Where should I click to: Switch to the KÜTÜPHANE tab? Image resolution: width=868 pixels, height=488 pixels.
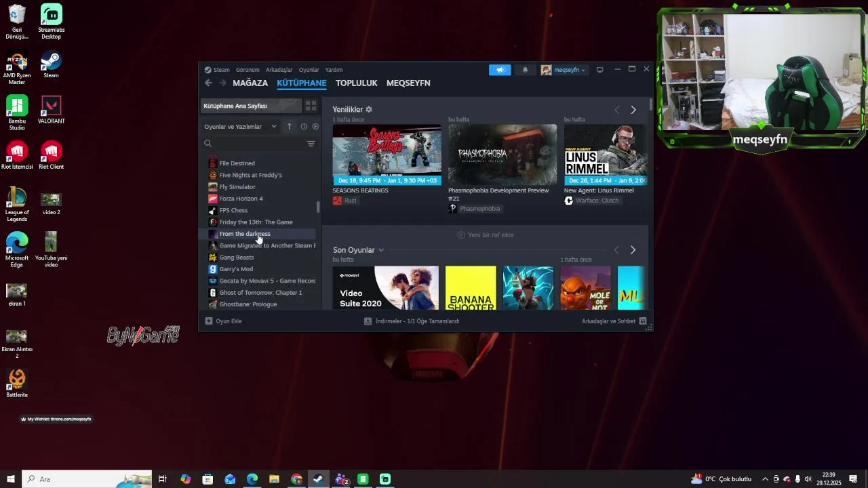(x=302, y=83)
